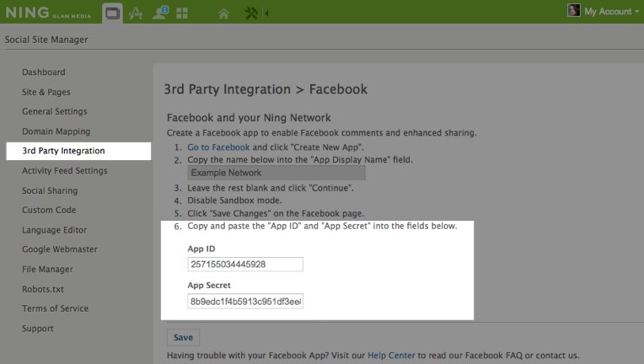Open the My Account dropdown

611,12
